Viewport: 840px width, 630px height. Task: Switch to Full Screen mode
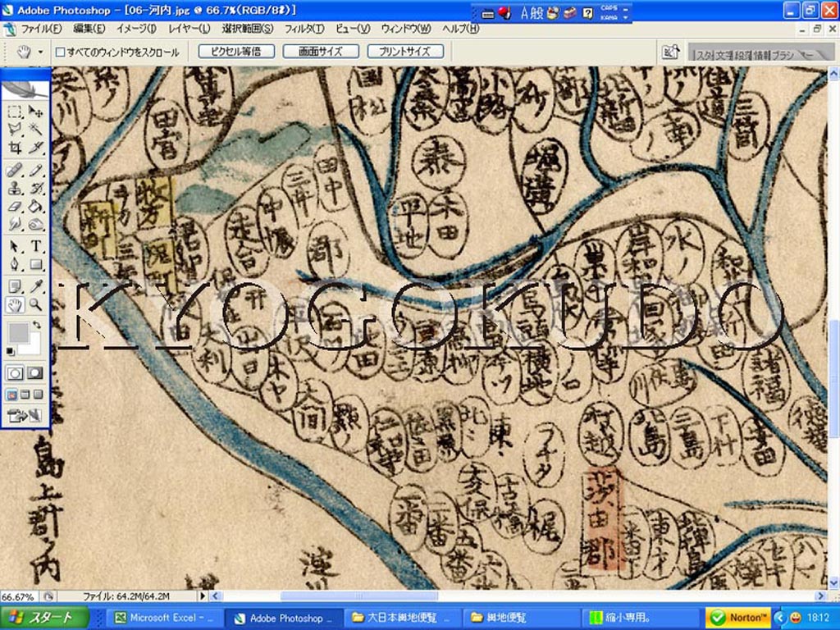(38, 395)
